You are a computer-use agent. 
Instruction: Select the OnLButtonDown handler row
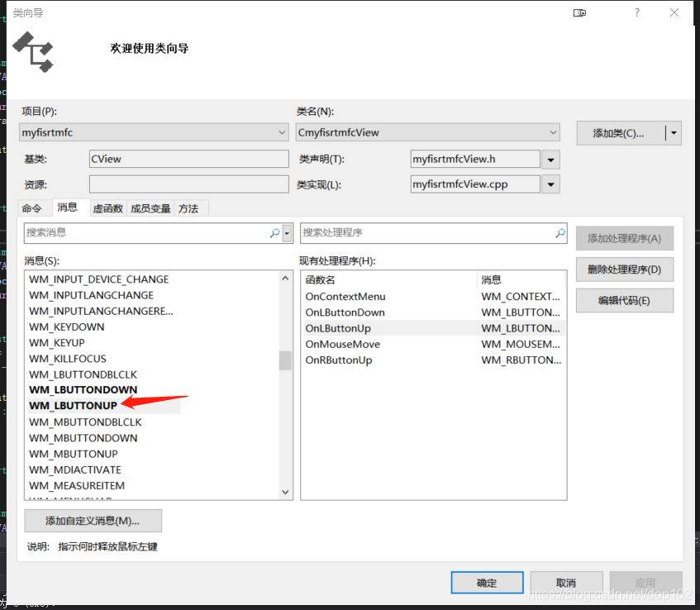[434, 312]
